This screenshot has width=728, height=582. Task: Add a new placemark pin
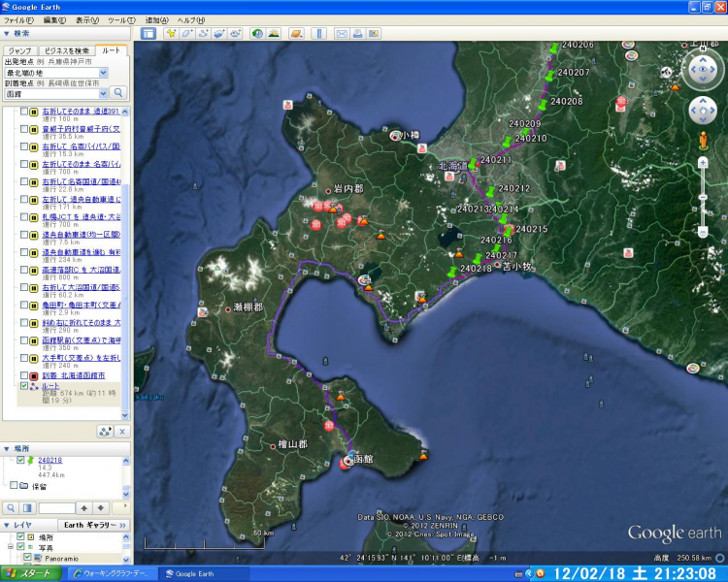[x=171, y=33]
